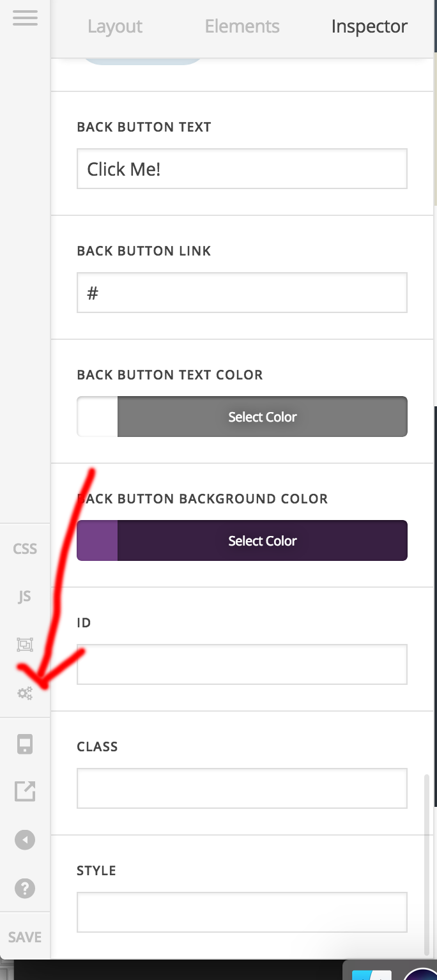The height and width of the screenshot is (980, 437).
Task: Switch to the Elements tab
Action: pos(241,26)
